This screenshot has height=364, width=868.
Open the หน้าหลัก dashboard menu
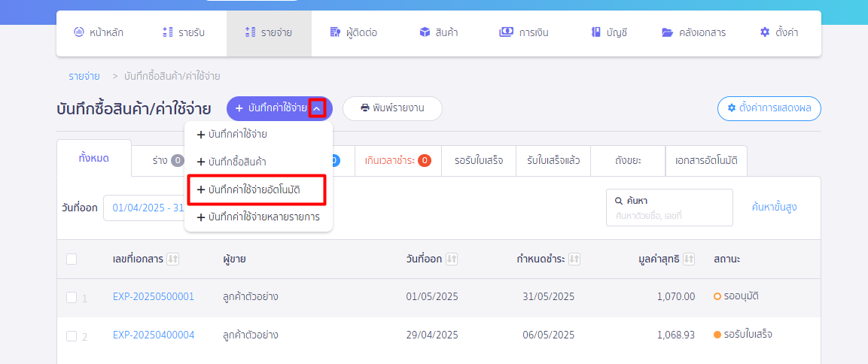(99, 32)
